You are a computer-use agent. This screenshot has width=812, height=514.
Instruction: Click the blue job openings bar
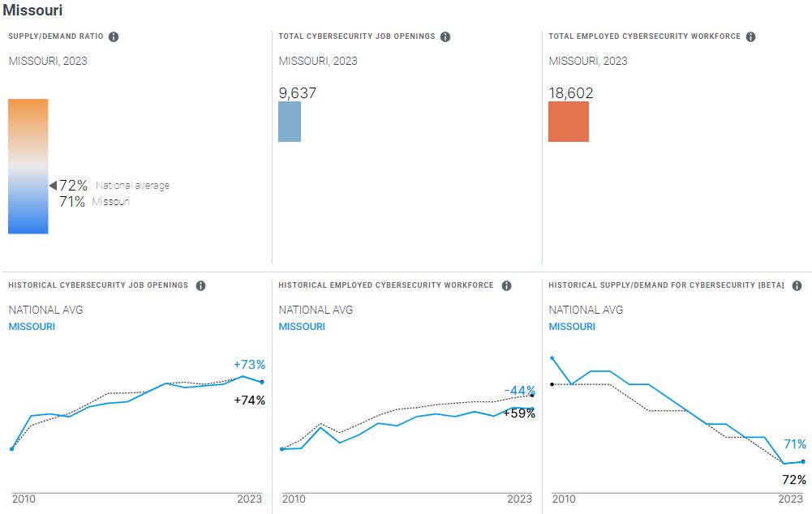pyautogui.click(x=290, y=122)
